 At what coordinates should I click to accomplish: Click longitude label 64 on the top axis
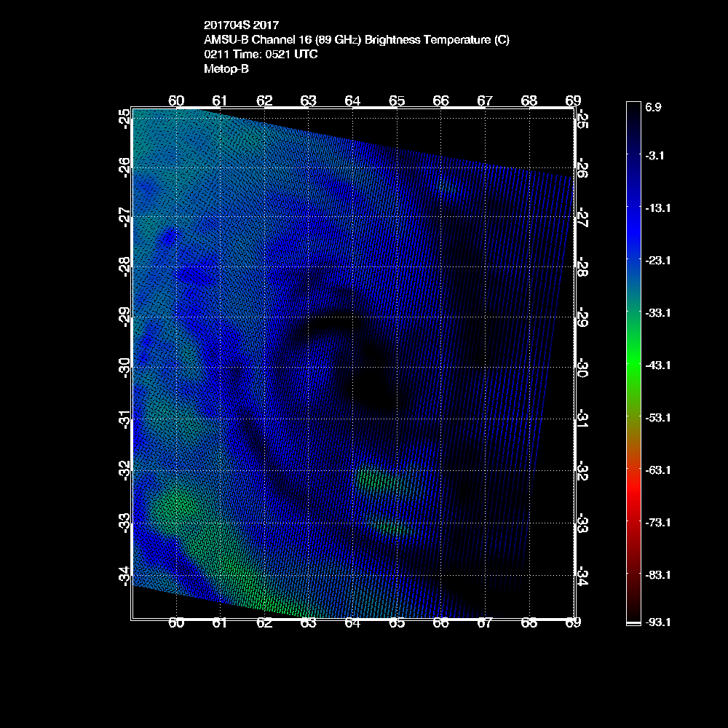click(x=352, y=100)
